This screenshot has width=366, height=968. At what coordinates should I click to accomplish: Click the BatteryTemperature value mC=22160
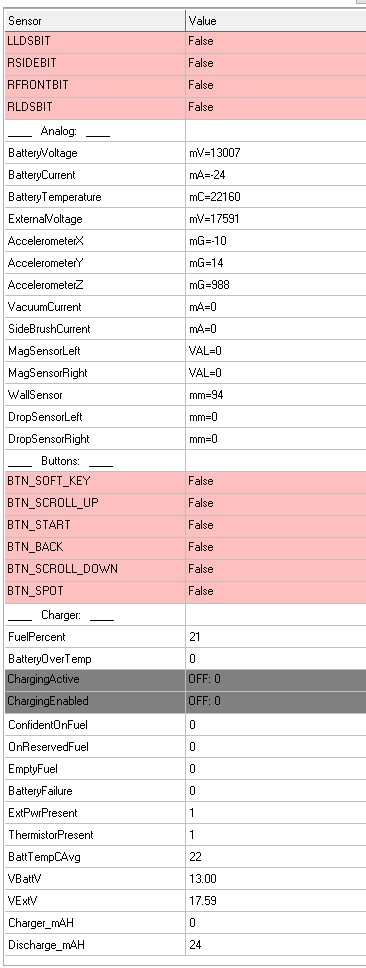coord(215,197)
